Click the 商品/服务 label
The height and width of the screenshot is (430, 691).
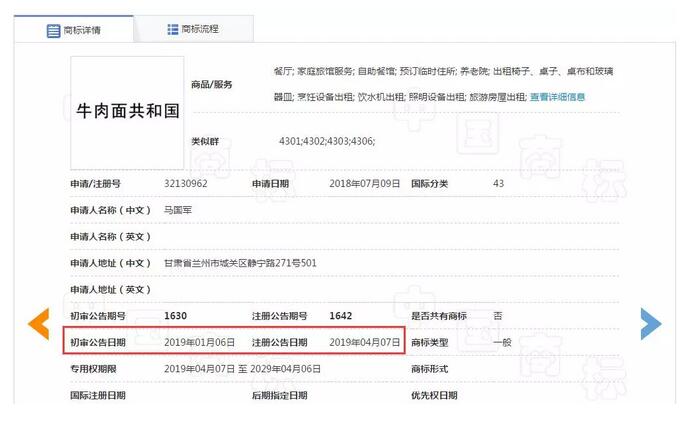tap(212, 85)
